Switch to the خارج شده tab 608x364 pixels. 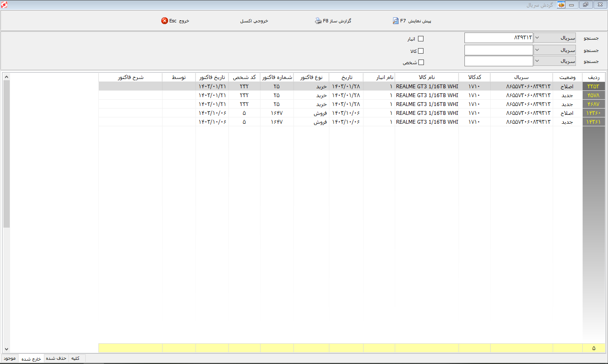pos(31,359)
